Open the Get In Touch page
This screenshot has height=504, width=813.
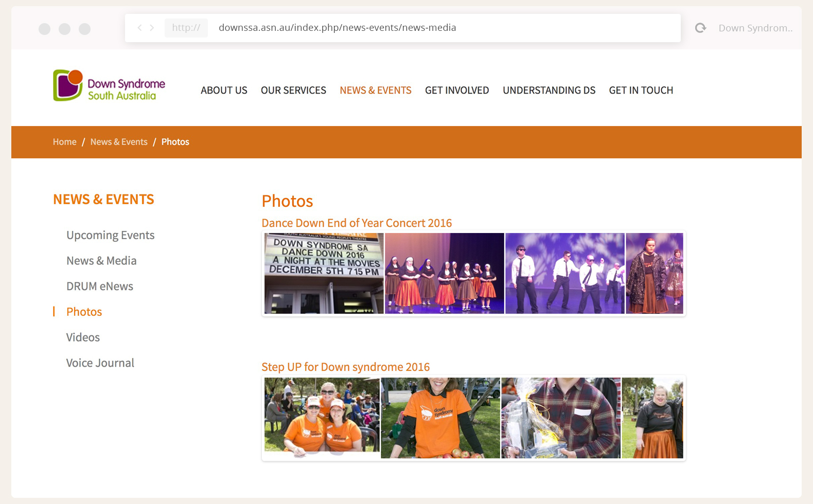(x=641, y=91)
